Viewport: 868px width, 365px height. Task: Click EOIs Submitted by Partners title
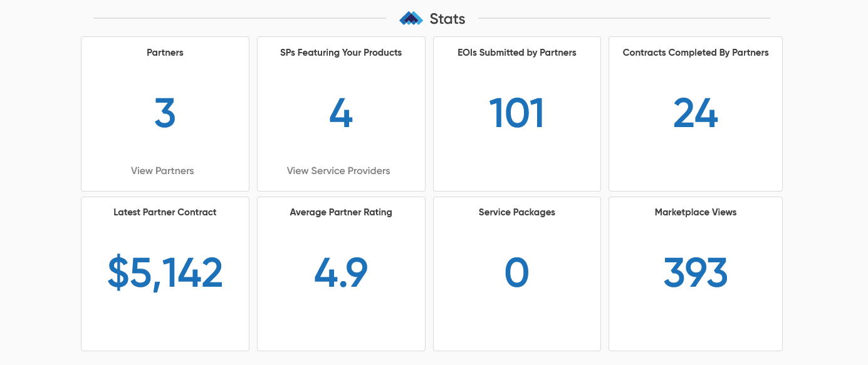(517, 53)
